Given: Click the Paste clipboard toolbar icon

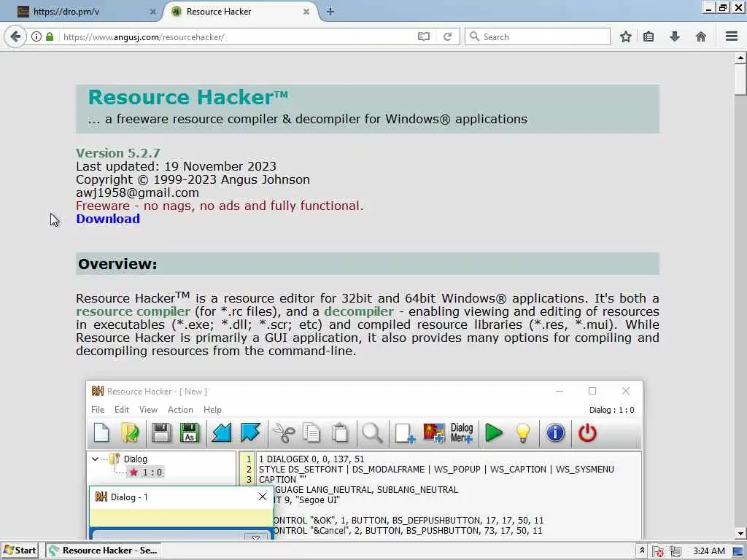Looking at the screenshot, I should (x=340, y=433).
